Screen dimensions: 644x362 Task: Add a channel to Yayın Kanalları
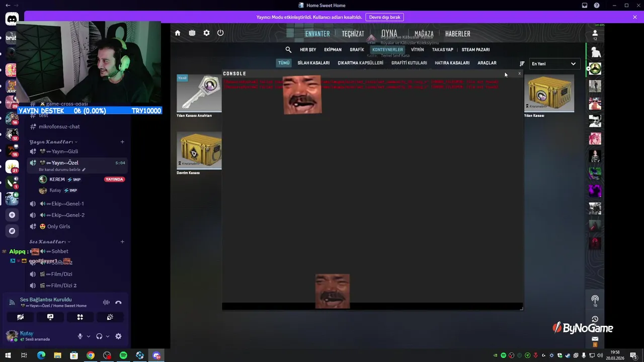(122, 142)
